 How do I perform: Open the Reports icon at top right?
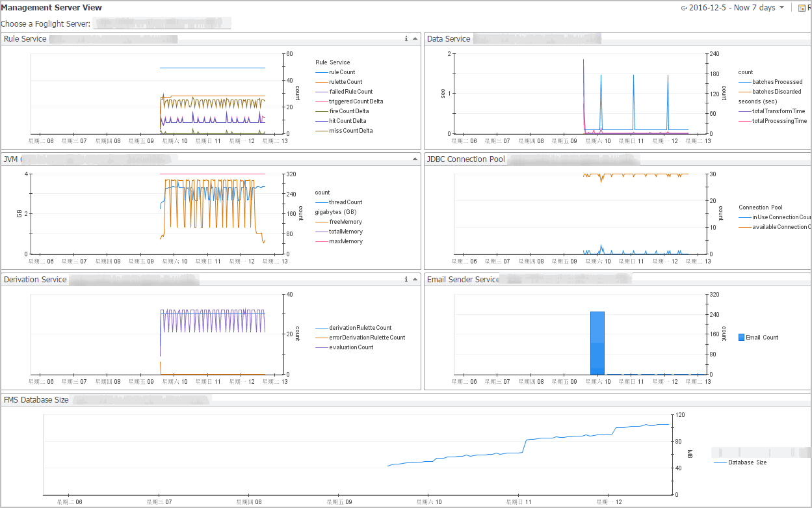coord(802,8)
